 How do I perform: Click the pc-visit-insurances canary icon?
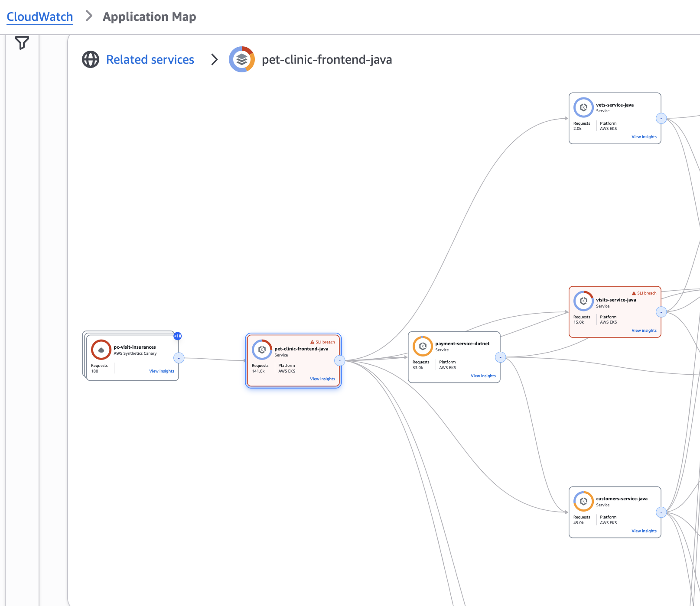[x=101, y=350]
